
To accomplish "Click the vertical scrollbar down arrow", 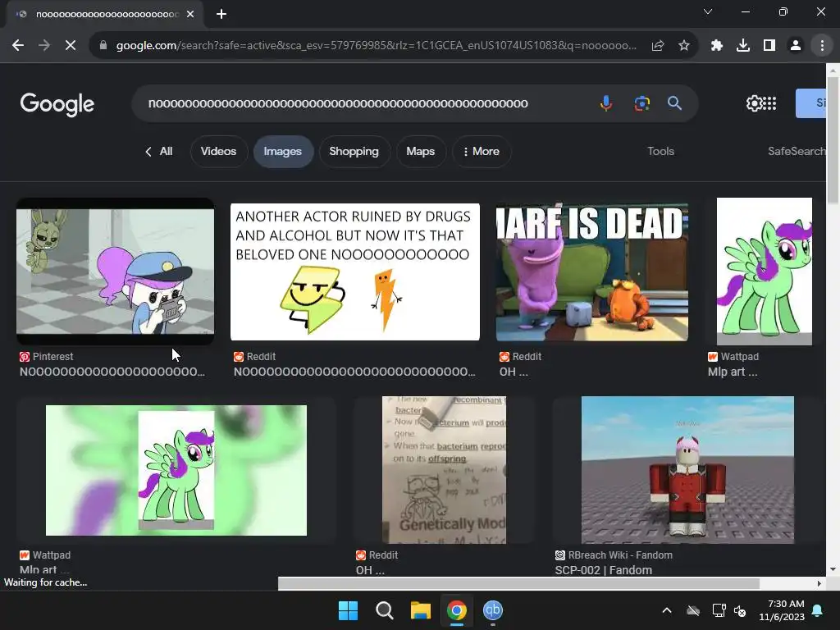I will point(833,569).
